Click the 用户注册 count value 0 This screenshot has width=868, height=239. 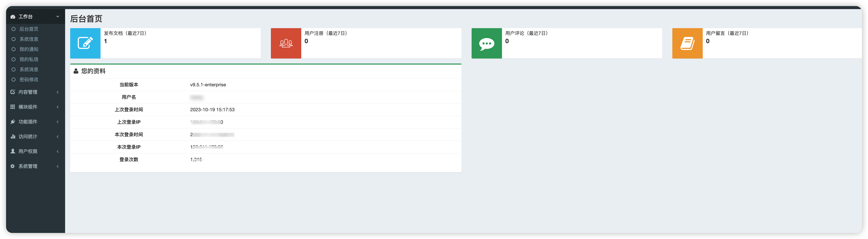[306, 41]
